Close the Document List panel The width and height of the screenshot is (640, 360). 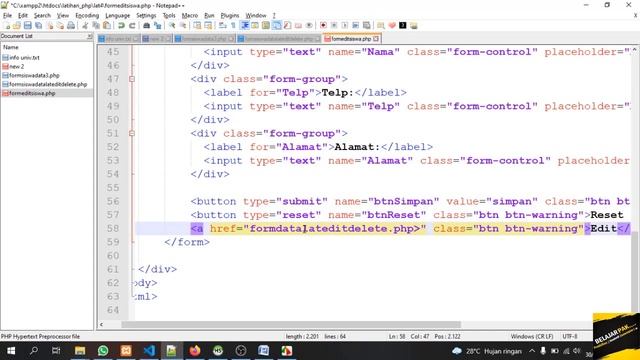(x=89, y=36)
